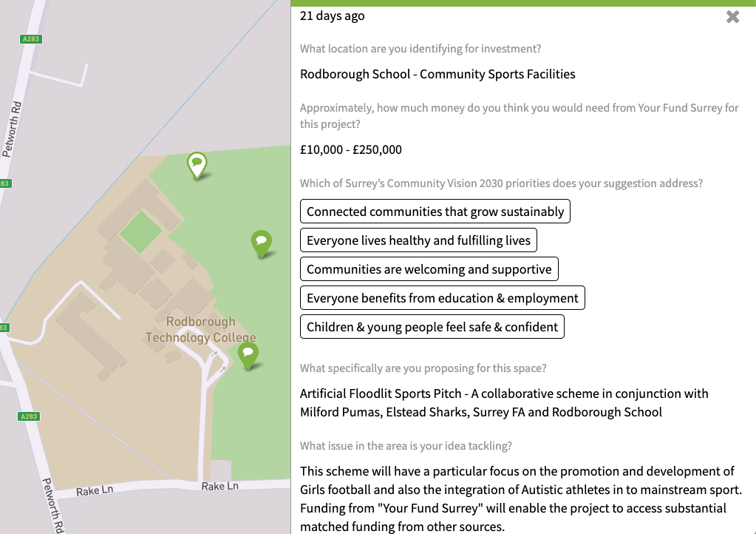Click the Rodborough Technology College map label

pyautogui.click(x=200, y=330)
